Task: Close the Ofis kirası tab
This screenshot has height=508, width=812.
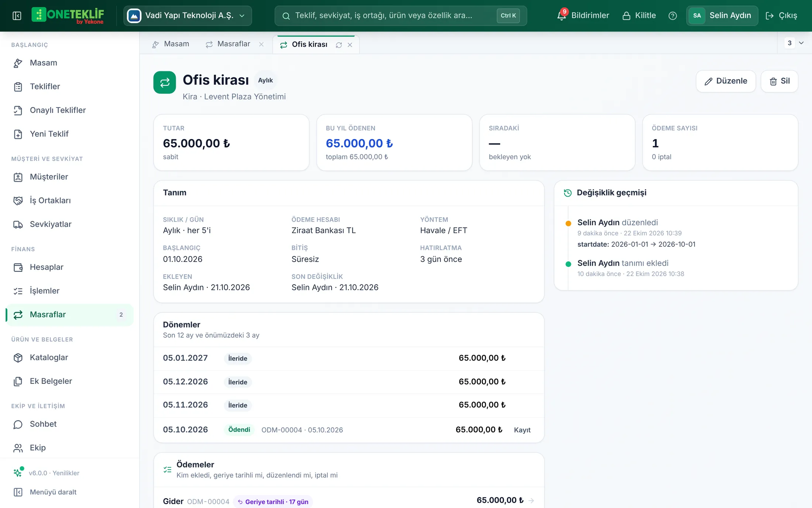Action: (x=350, y=45)
